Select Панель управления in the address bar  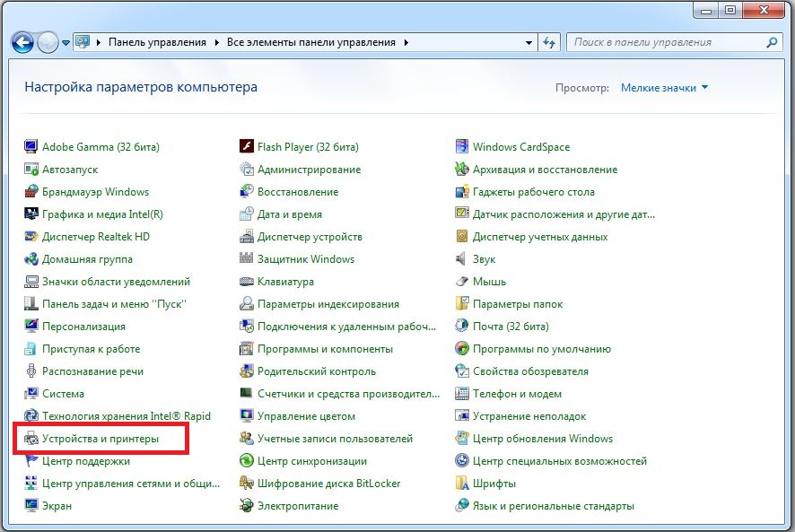(x=157, y=42)
